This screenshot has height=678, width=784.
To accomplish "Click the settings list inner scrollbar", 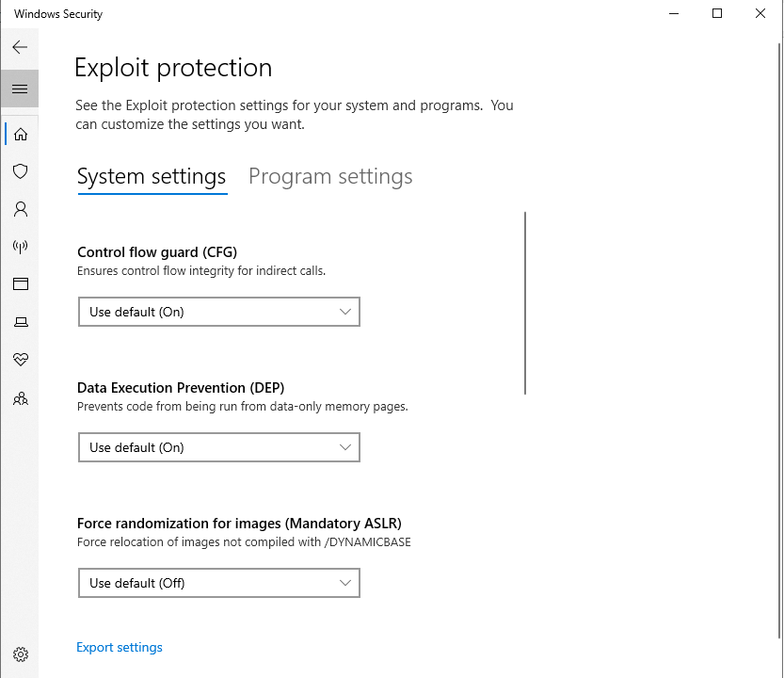I will (x=525, y=303).
